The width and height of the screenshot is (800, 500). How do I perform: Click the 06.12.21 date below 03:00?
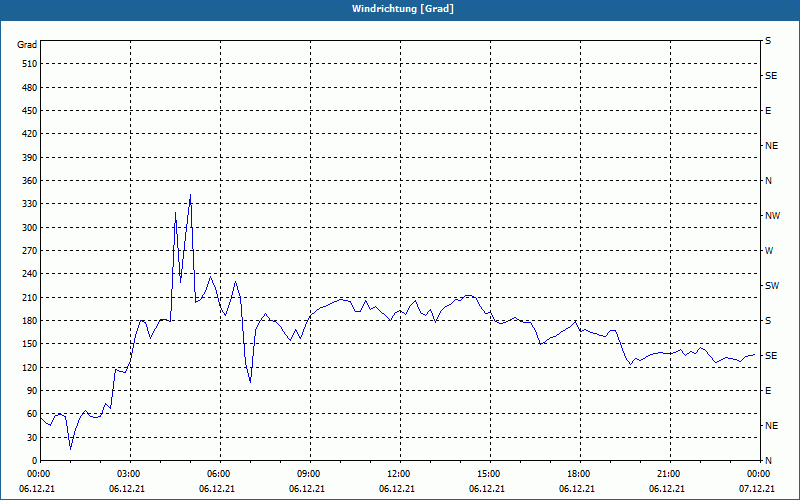(x=127, y=489)
